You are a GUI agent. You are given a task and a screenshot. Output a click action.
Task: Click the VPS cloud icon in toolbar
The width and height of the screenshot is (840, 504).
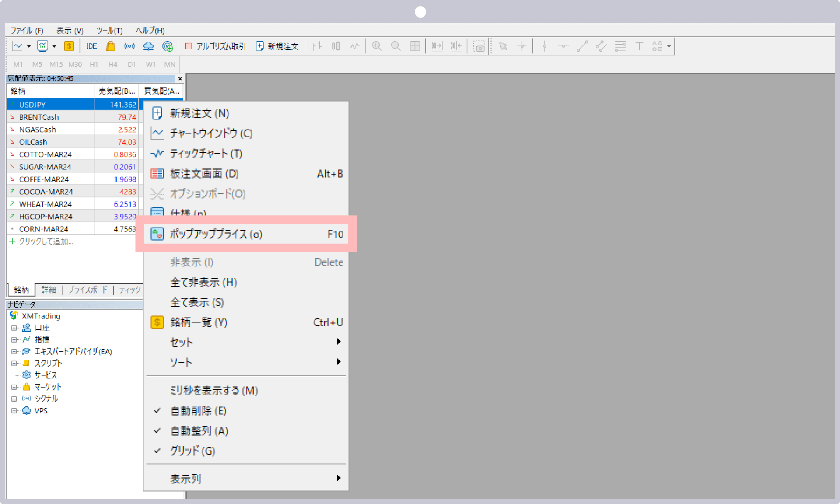pos(148,46)
